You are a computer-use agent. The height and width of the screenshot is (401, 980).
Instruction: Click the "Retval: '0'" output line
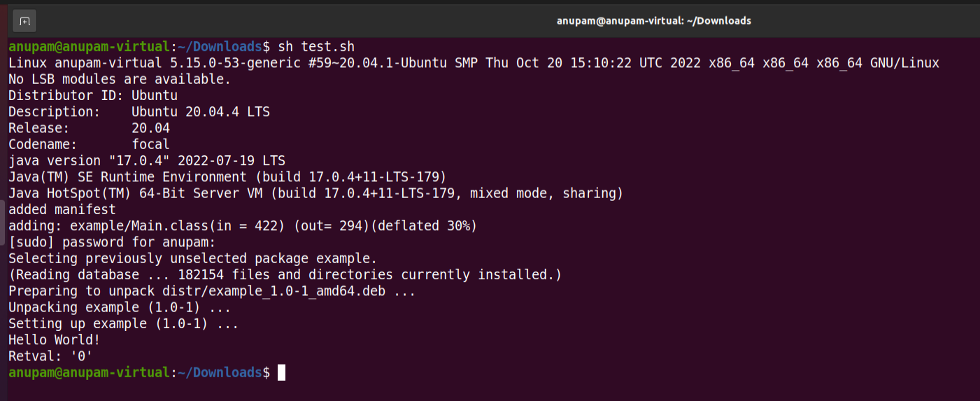click(50, 356)
